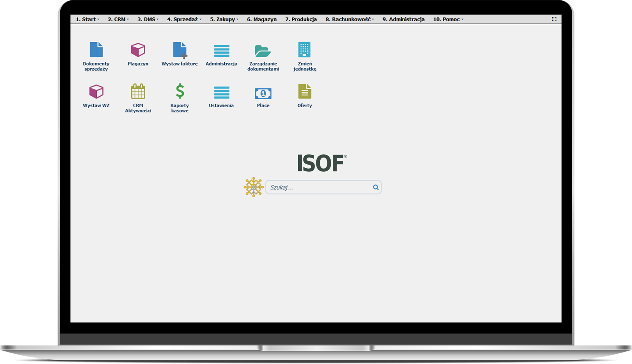The height and width of the screenshot is (364, 632).
Task: Click the Zmień jednostkę building icon
Action: tap(305, 50)
